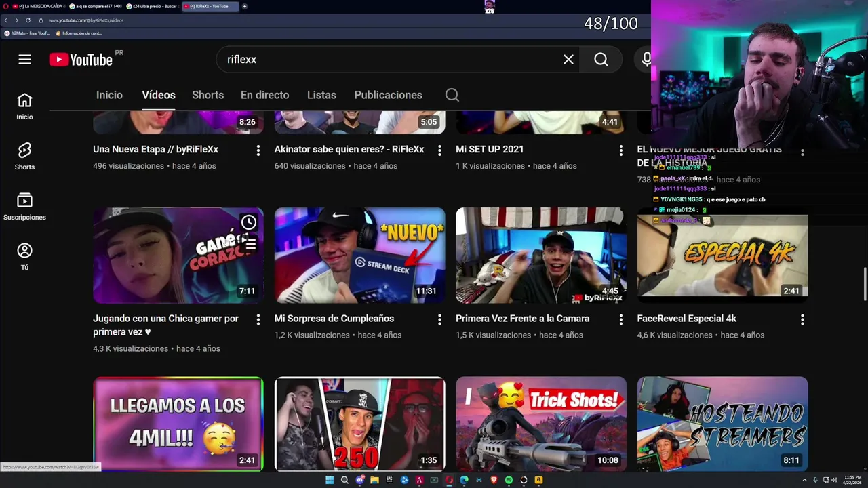Open options for Jugando con una Chica gamer
The height and width of the screenshot is (488, 868).
click(x=258, y=319)
